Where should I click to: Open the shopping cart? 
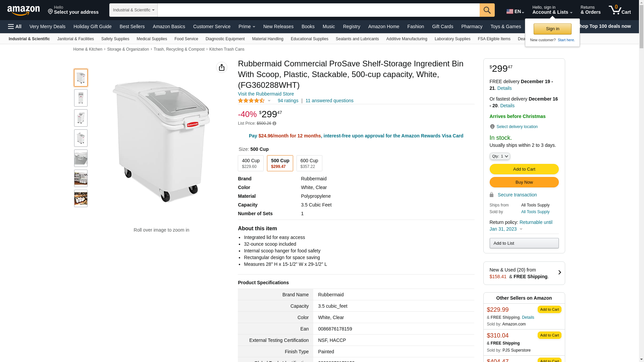pos(620,10)
